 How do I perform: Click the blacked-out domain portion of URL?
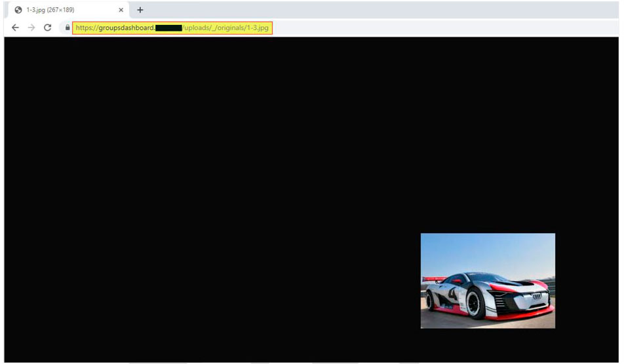168,27
